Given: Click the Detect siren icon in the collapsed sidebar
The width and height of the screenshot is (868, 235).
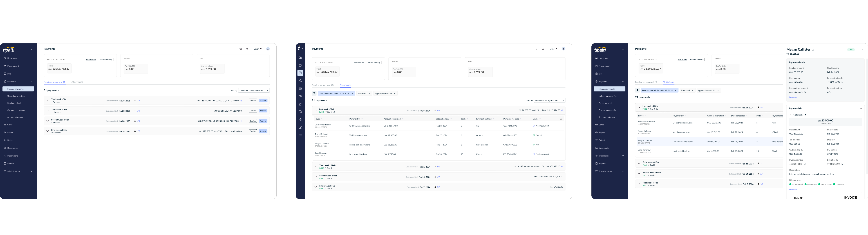Looking at the screenshot, I should 300,104.
